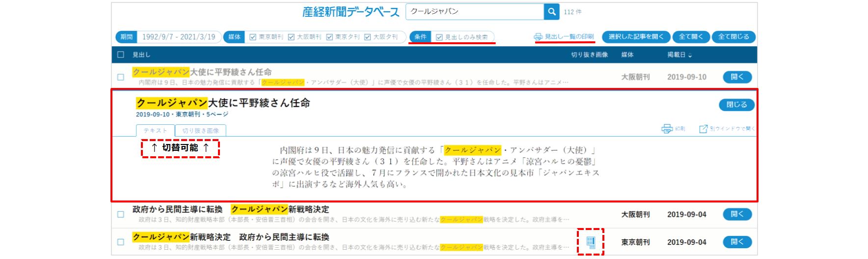Switch to the 切り抜き画像 tab

point(200,131)
